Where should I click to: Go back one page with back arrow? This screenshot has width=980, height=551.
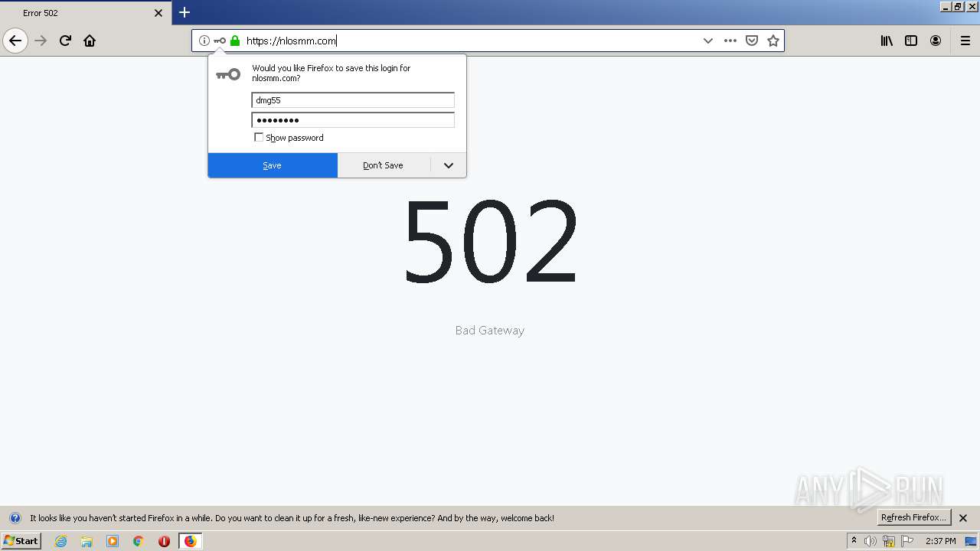tap(15, 41)
